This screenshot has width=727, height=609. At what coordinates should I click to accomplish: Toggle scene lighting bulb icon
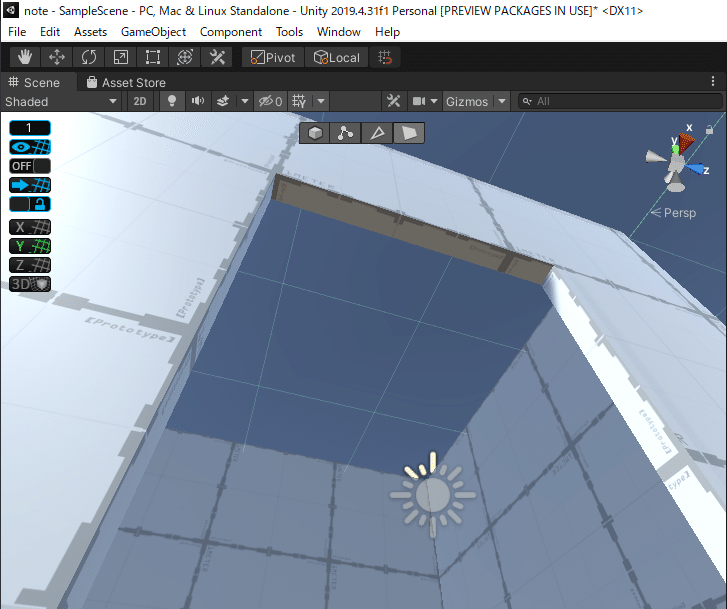click(172, 102)
